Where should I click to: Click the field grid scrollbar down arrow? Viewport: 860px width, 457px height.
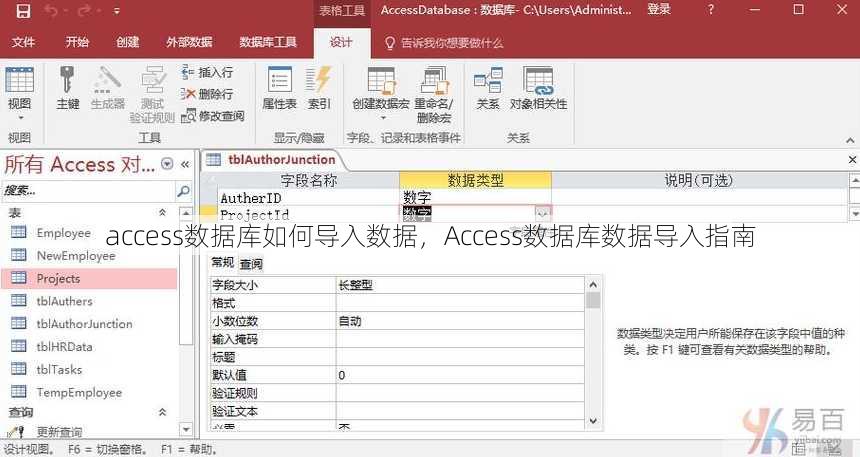855,213
